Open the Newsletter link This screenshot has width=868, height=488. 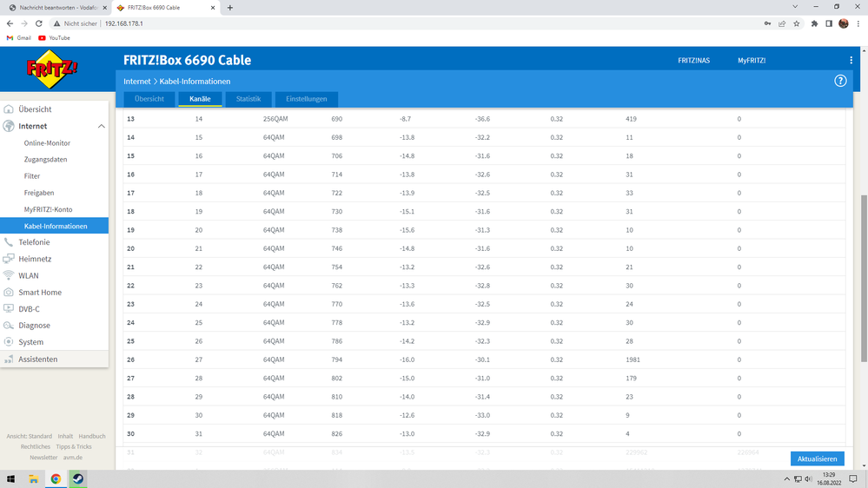[43, 457]
